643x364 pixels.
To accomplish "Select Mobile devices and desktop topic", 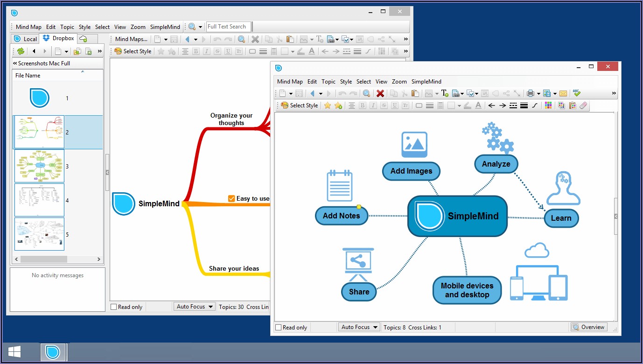I will (x=467, y=290).
